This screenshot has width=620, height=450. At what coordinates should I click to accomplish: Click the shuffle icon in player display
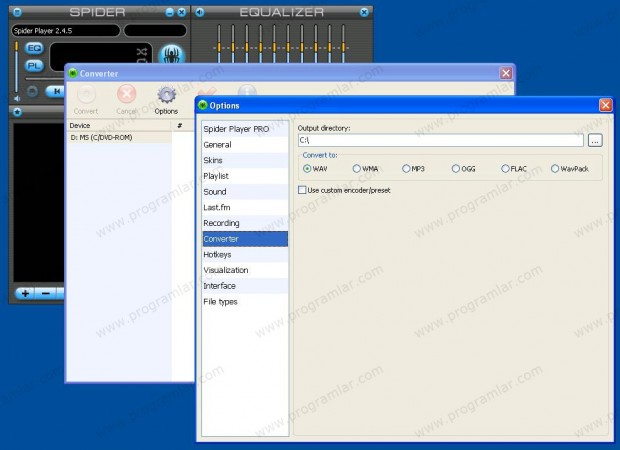click(142, 51)
